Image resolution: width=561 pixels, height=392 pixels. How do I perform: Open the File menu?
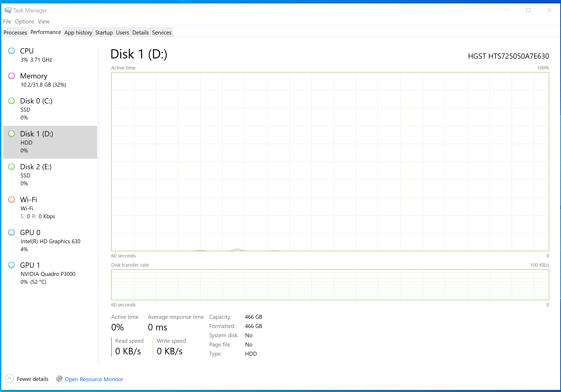[7, 22]
